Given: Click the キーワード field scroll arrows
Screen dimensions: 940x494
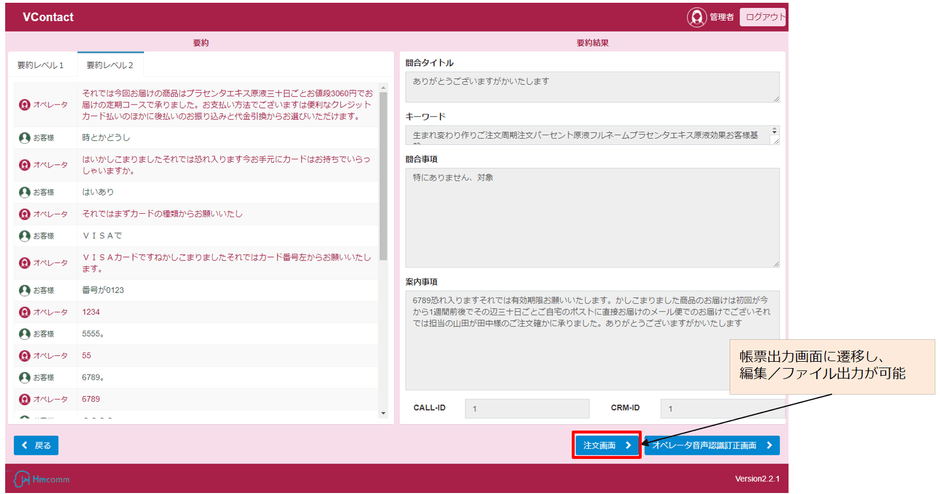Looking at the screenshot, I should click(775, 132).
